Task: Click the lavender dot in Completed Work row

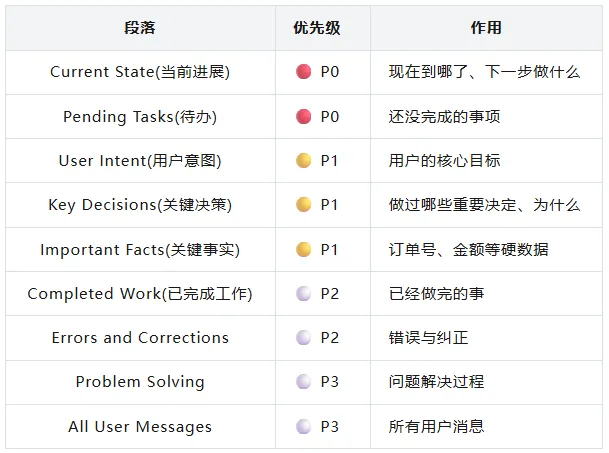Action: point(303,293)
